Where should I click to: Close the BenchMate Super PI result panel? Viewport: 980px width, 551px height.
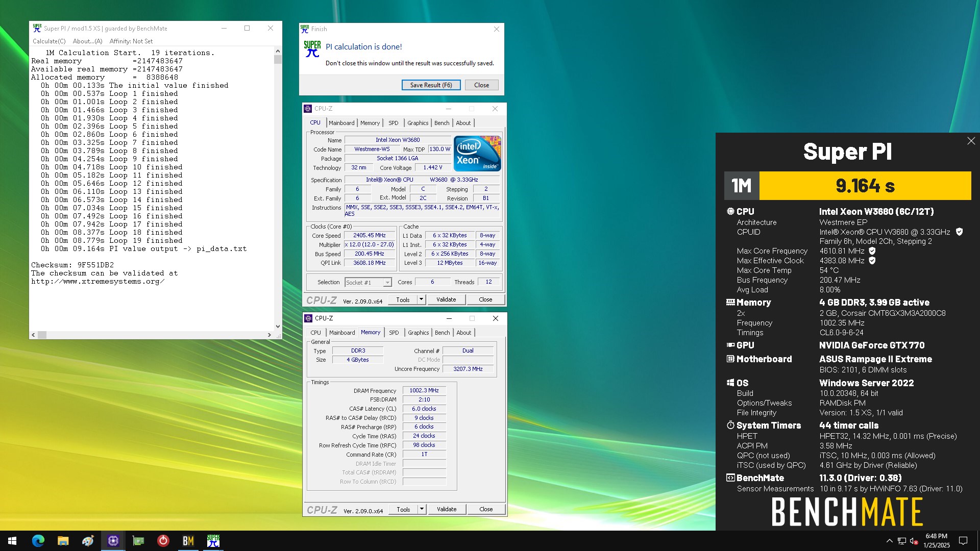pos(971,141)
